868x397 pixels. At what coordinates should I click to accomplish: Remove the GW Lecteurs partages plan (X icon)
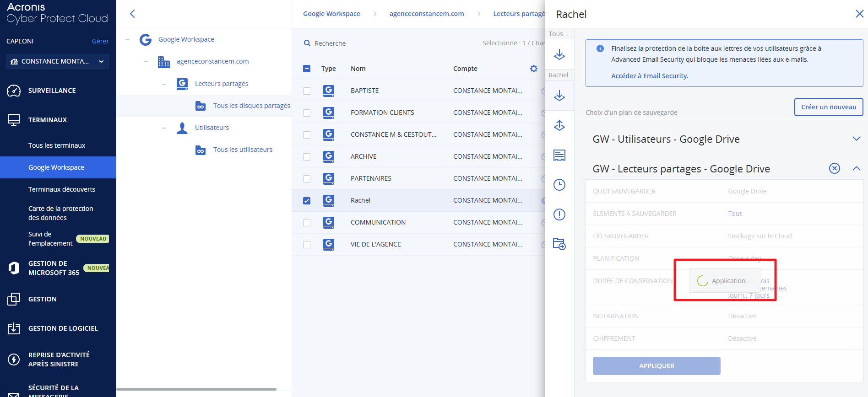point(835,168)
